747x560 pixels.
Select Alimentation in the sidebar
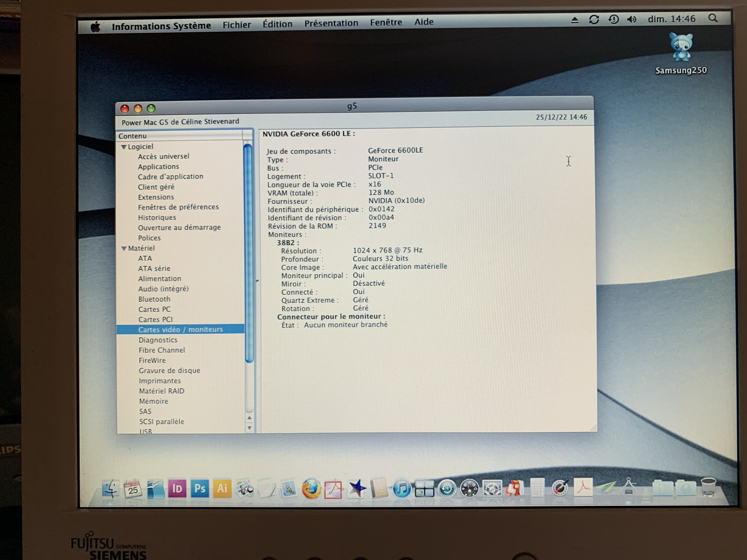(x=160, y=279)
